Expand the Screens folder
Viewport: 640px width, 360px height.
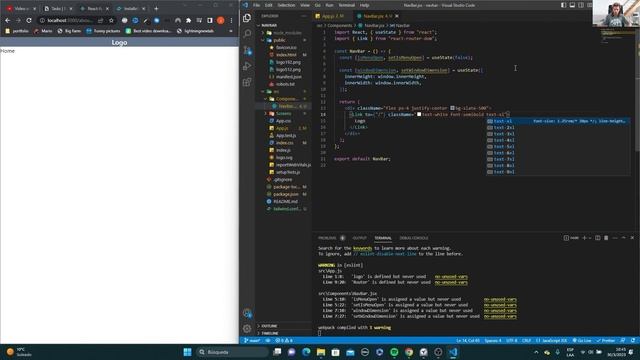284,113
